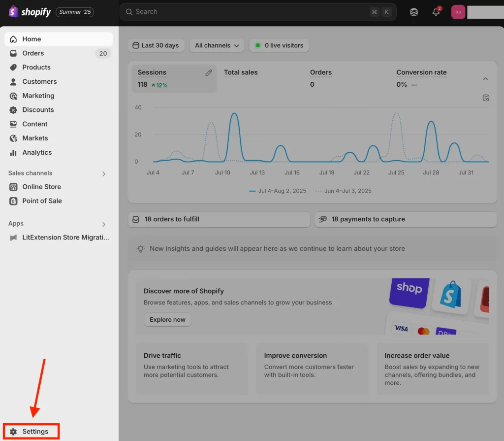Screen dimensions: 504x441
Task: Click the Markets globe icon
Action: point(13,138)
